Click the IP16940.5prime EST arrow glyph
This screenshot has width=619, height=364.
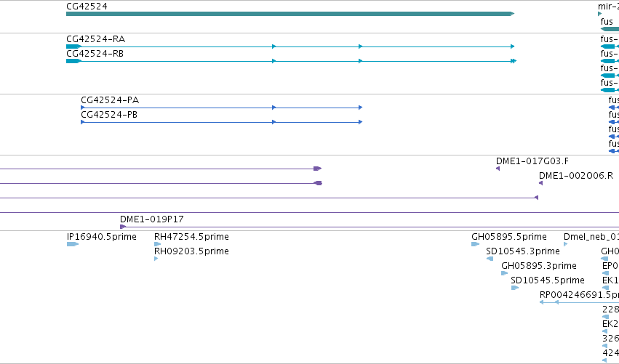coord(73,244)
